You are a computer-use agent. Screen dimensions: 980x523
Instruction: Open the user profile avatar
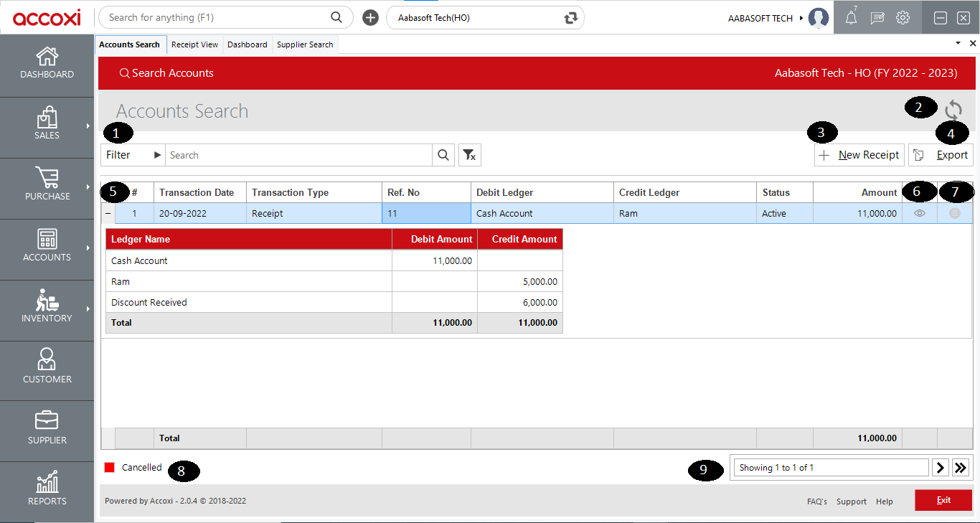point(819,18)
